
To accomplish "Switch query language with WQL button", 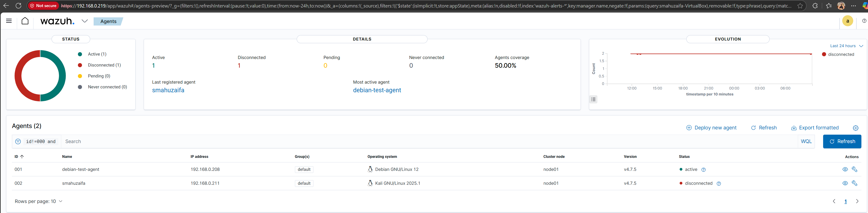I will click(806, 141).
